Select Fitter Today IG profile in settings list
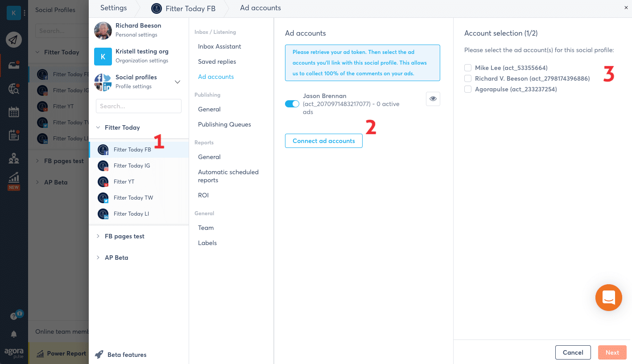The height and width of the screenshot is (364, 632). (139, 166)
